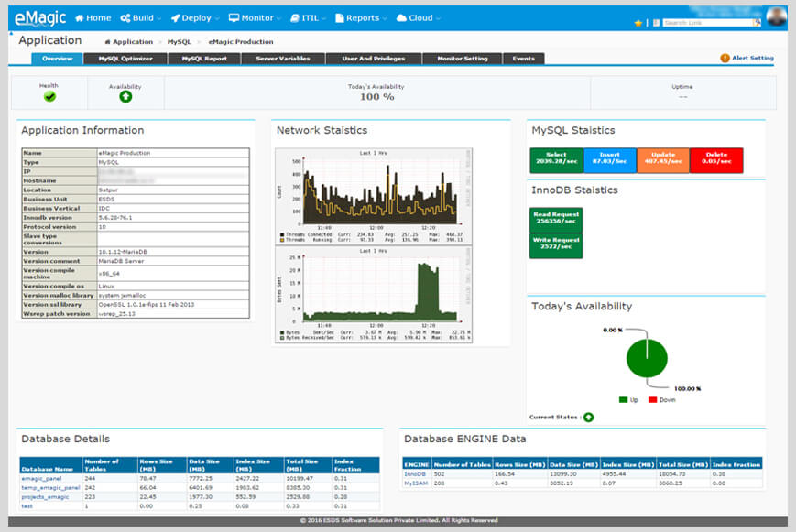Click the pie chart 100.00 % label
The height and width of the screenshot is (532, 796).
687,389
